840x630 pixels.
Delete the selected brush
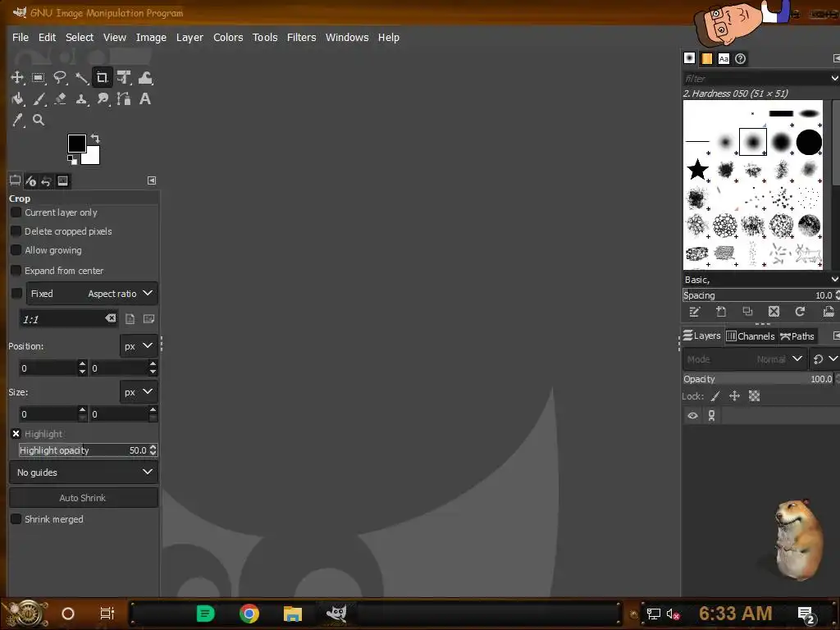click(x=774, y=312)
